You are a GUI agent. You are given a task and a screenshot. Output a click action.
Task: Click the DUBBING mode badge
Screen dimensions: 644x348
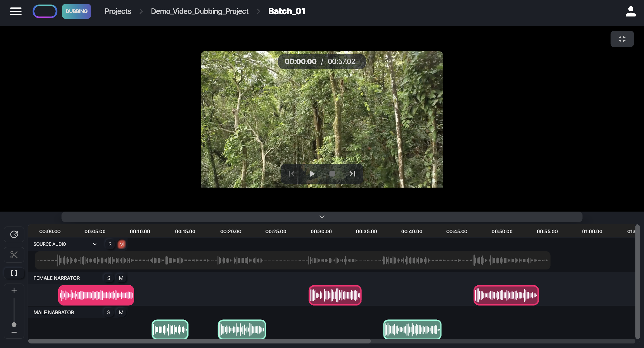click(76, 11)
